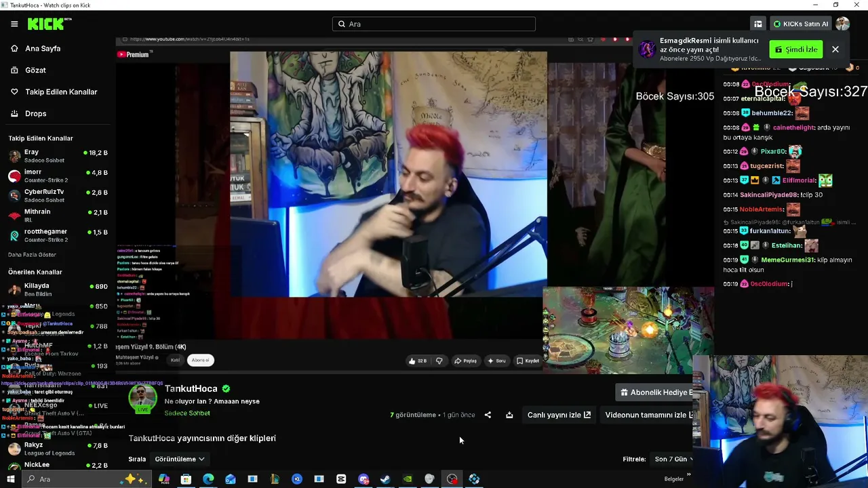
Task: Open Eray's channel from followed list
Action: pyautogui.click(x=58, y=156)
